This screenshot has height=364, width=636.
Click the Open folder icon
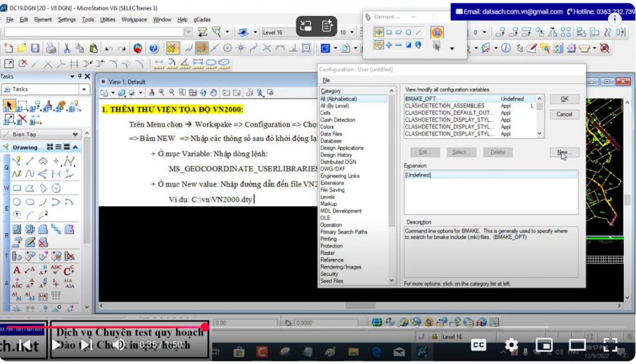tap(22, 48)
